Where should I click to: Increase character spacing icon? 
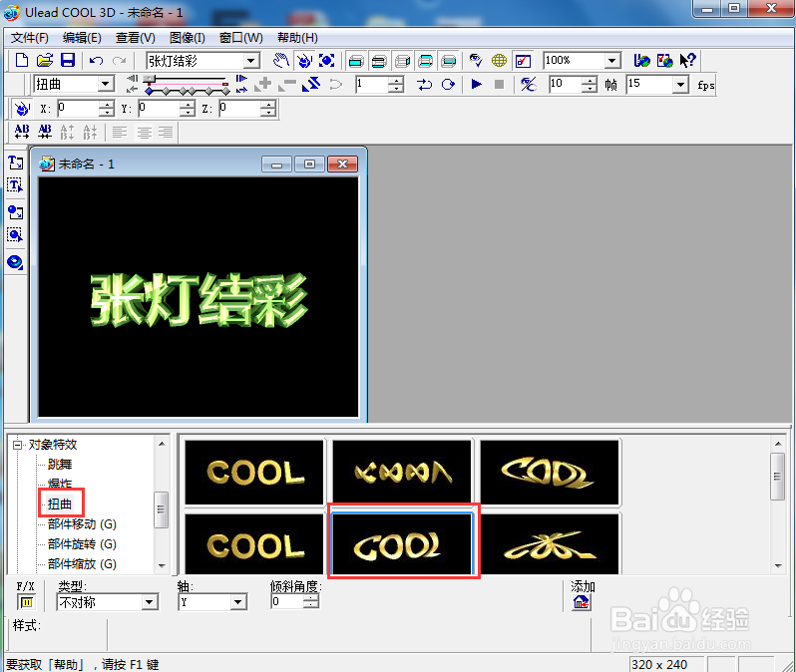pyautogui.click(x=22, y=132)
